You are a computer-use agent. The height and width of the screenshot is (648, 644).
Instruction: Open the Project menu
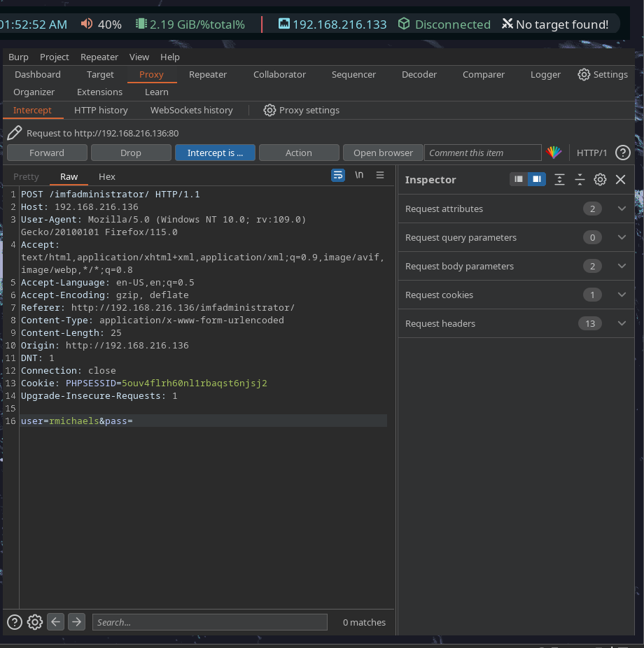pos(54,57)
